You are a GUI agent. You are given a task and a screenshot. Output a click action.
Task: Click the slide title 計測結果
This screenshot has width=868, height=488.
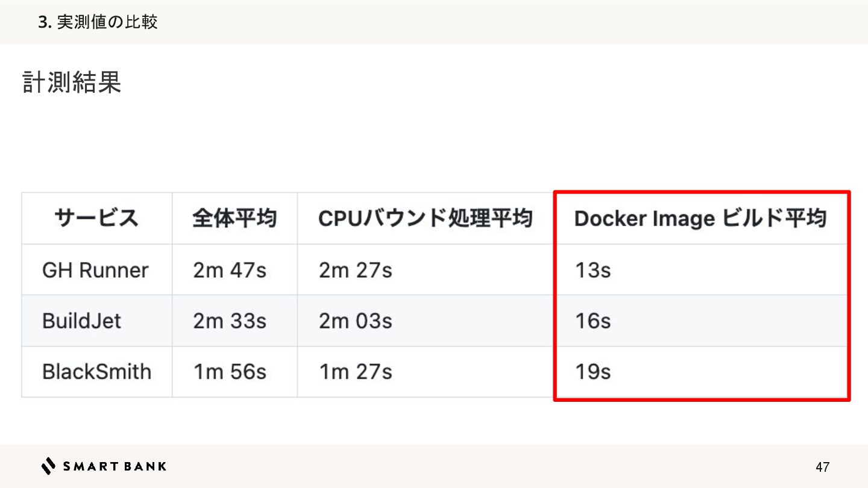[x=72, y=83]
